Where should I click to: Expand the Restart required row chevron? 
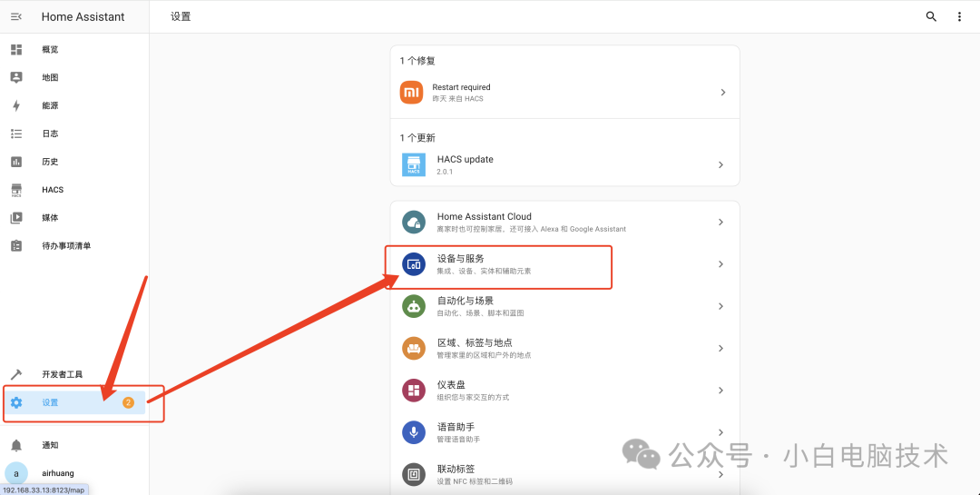coord(723,92)
